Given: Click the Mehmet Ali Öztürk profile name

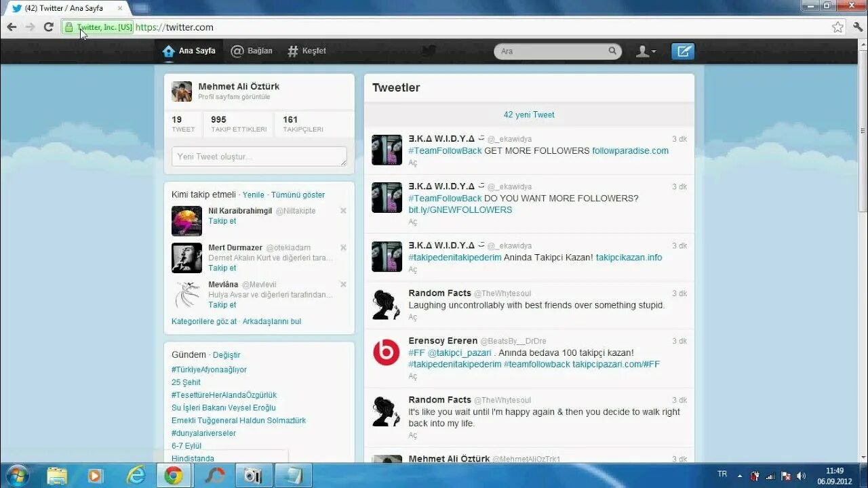Looking at the screenshot, I should point(239,87).
